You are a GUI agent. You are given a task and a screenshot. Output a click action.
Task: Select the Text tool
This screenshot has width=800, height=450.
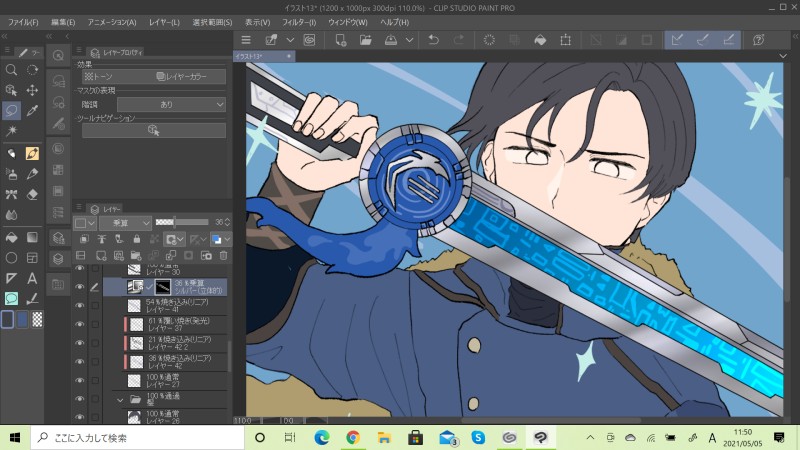coord(32,278)
